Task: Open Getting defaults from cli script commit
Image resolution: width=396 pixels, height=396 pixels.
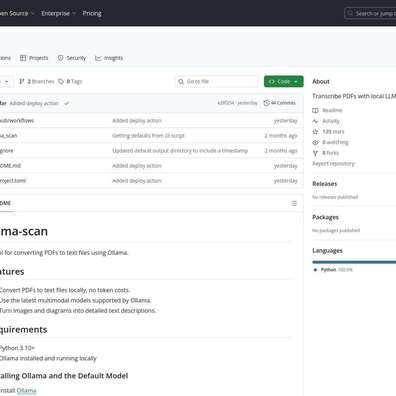Action: (x=148, y=136)
